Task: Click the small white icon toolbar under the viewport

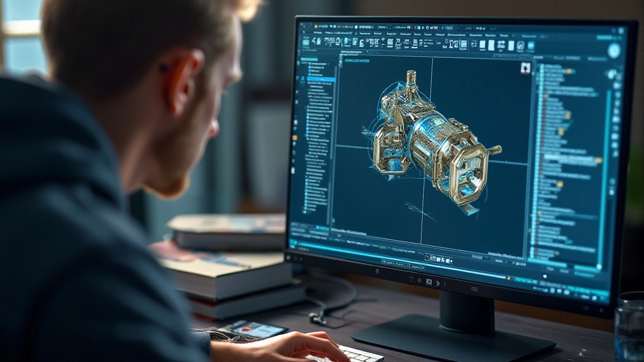Action: (x=439, y=259)
